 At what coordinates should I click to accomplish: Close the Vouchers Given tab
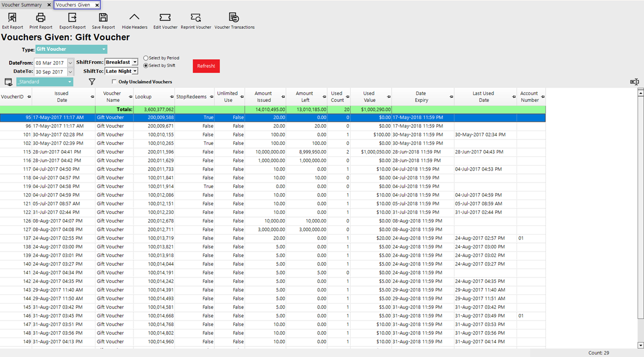pyautogui.click(x=97, y=5)
